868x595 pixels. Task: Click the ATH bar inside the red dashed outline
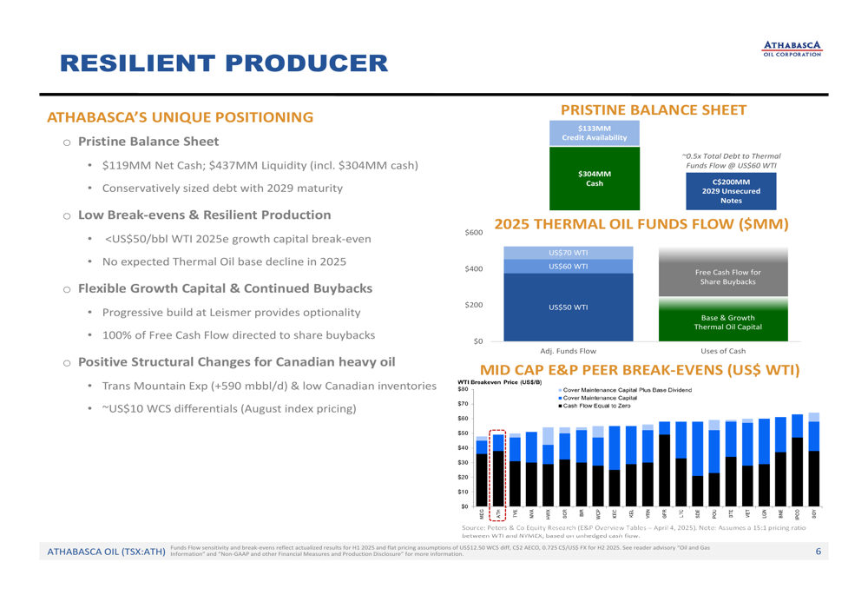click(x=498, y=470)
